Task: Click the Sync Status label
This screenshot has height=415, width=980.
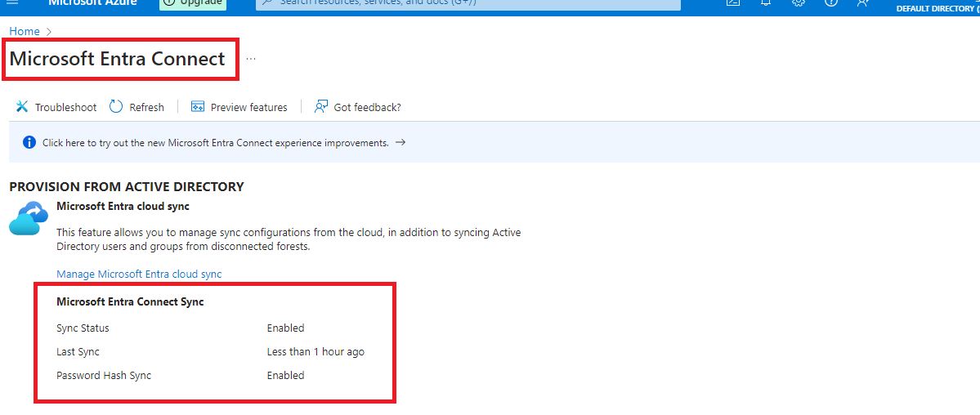Action: (x=83, y=328)
